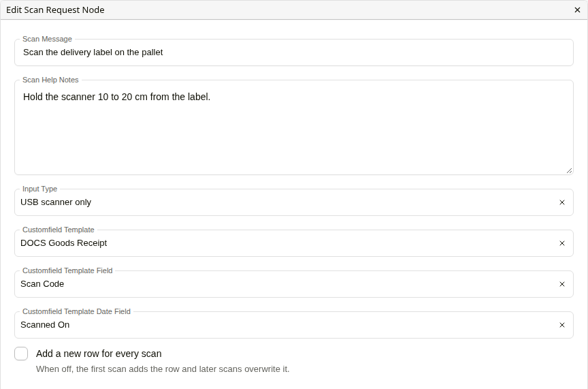Clear the USB scanner only selection

point(561,202)
